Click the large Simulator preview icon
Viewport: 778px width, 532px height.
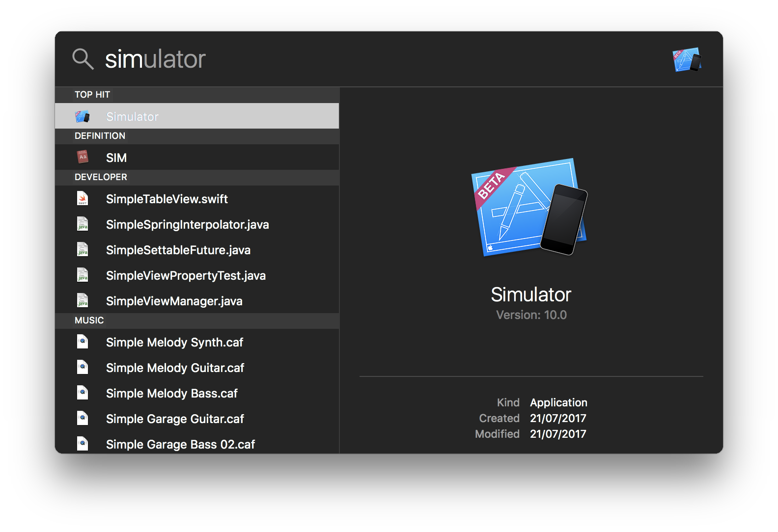pyautogui.click(x=529, y=207)
